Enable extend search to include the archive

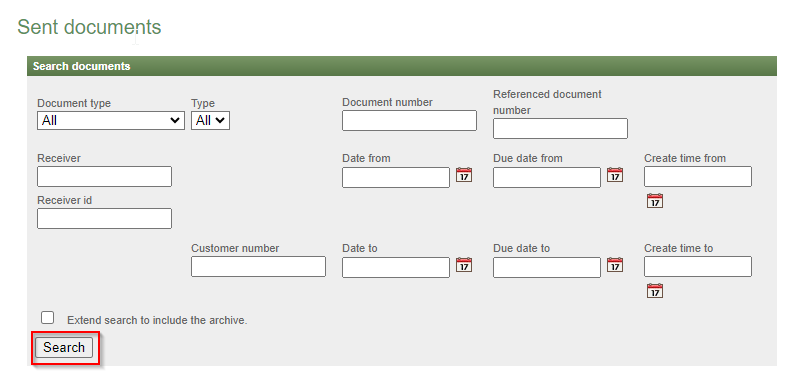[48, 317]
